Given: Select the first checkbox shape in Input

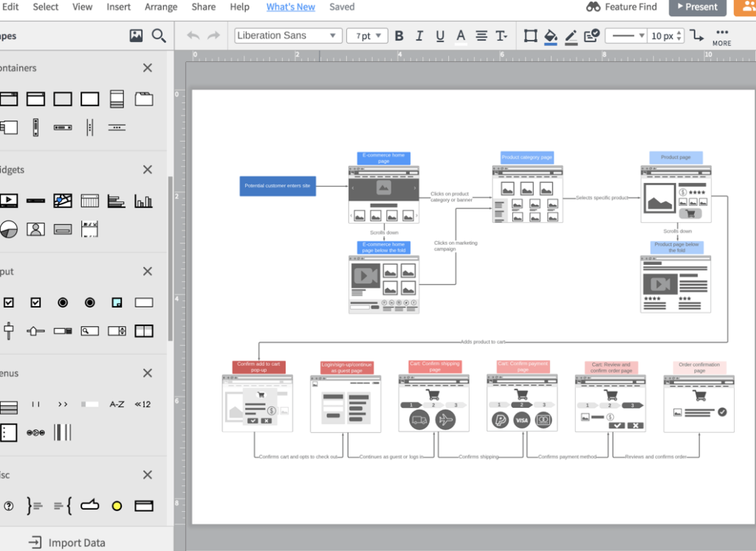Looking at the screenshot, I should (x=9, y=302).
